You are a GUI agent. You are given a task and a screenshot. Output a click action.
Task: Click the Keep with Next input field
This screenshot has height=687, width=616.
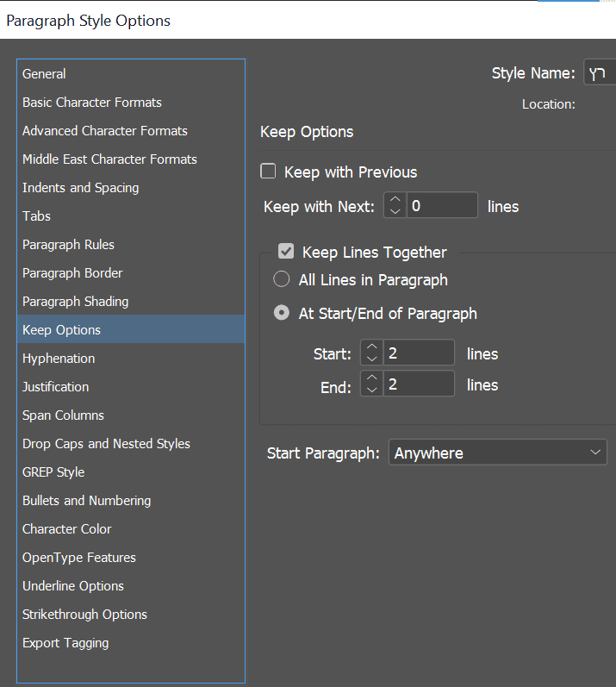point(442,206)
